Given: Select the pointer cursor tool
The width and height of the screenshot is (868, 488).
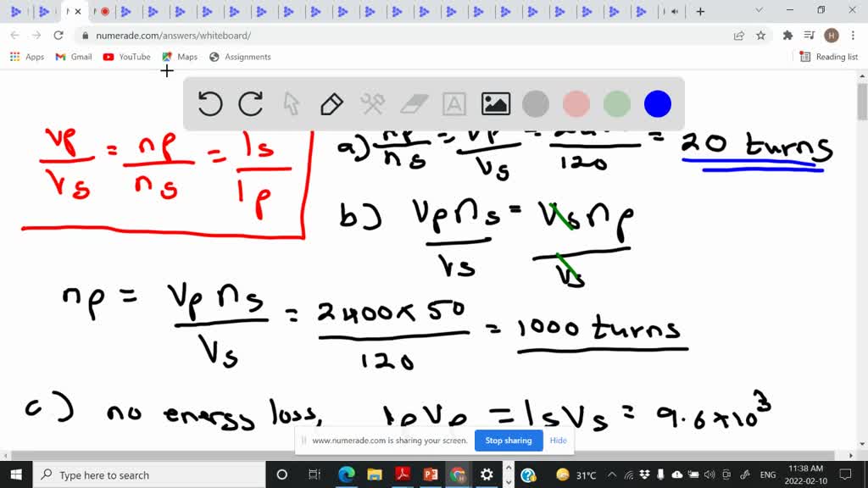Looking at the screenshot, I should tap(292, 104).
